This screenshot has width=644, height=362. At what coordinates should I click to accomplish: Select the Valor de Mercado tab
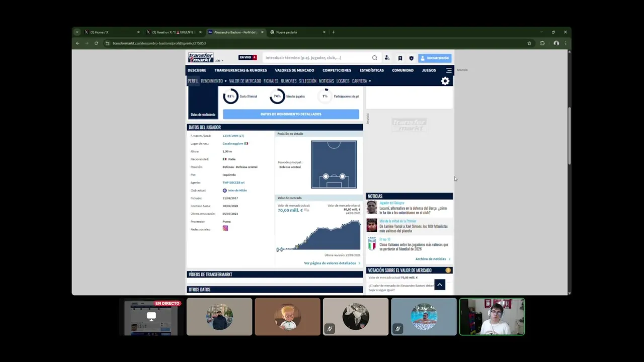(245, 81)
